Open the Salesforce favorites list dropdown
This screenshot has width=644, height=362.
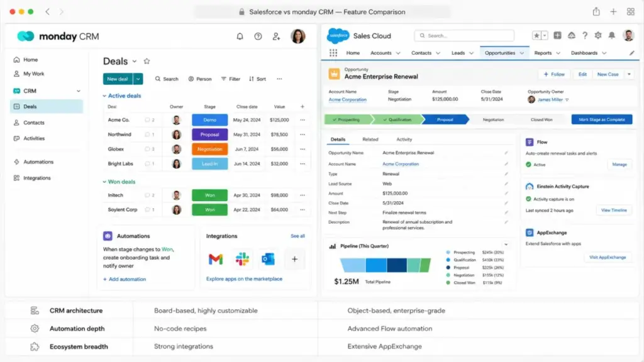click(545, 36)
